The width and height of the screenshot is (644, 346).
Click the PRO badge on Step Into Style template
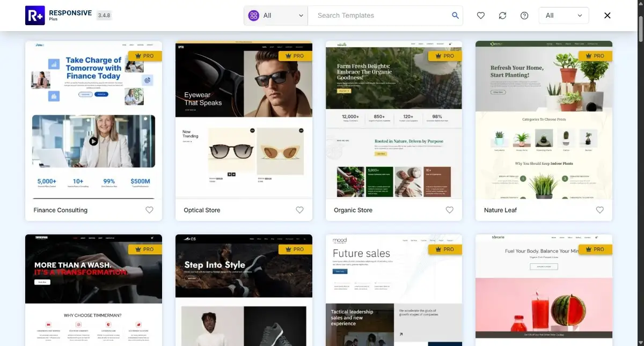click(x=295, y=249)
